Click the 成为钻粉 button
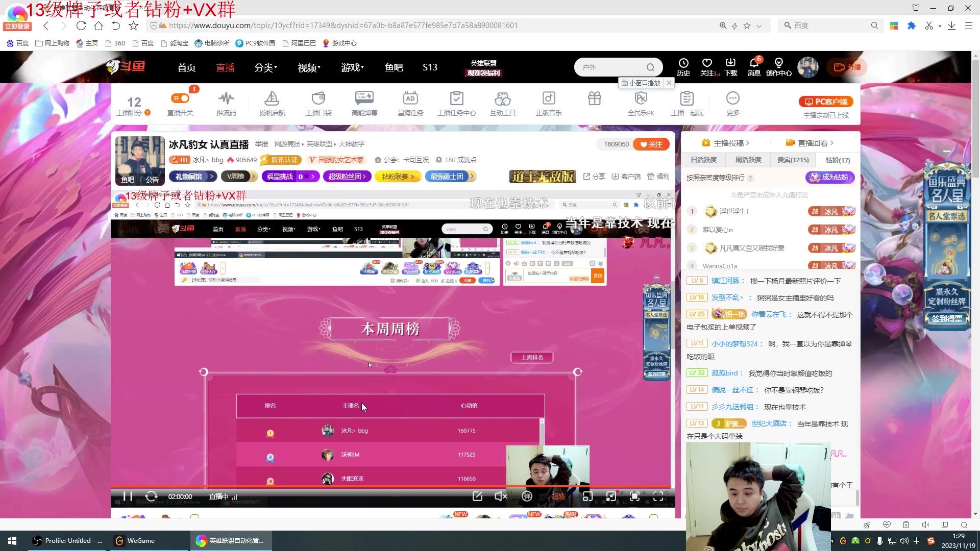Screen dimensions: 980x551 point(829,177)
